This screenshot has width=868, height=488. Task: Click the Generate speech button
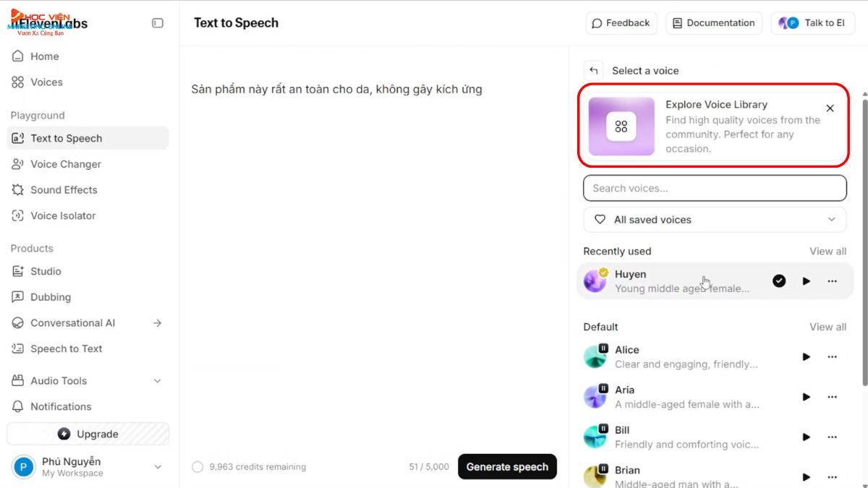click(507, 467)
